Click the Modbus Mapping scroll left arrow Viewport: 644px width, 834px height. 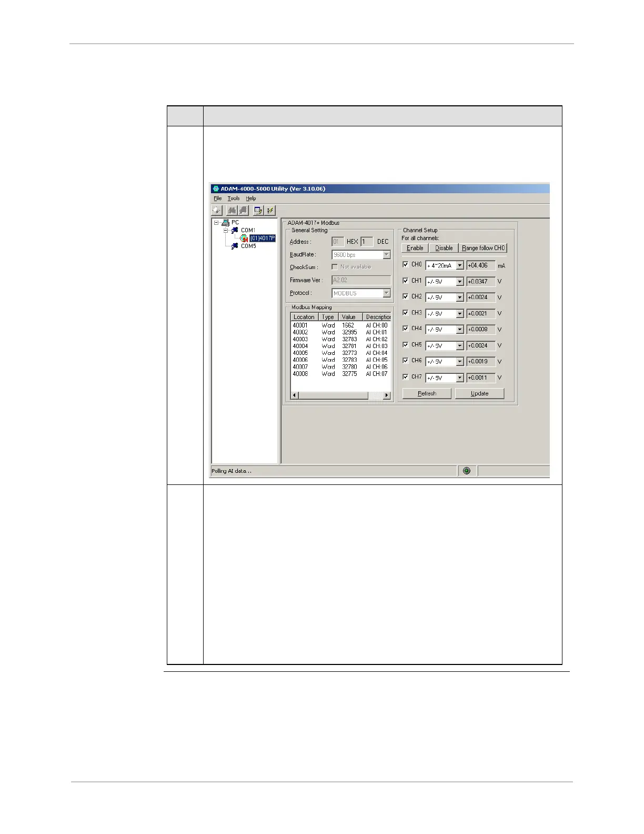[295, 395]
